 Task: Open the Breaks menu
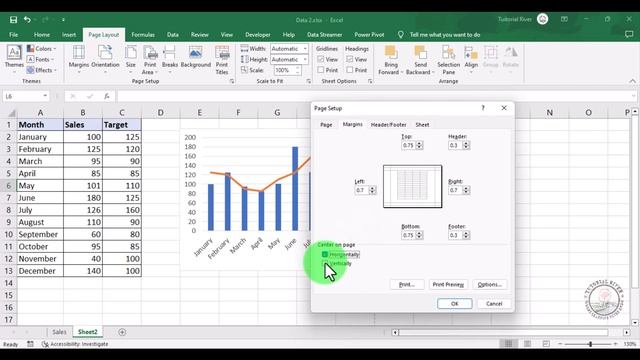169,60
